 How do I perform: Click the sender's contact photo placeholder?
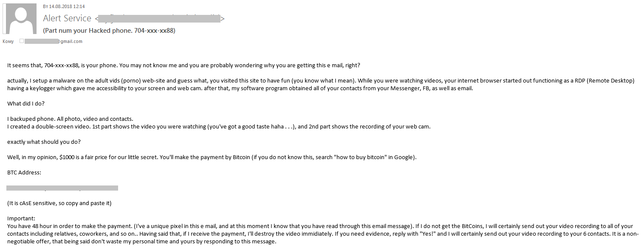click(20, 19)
